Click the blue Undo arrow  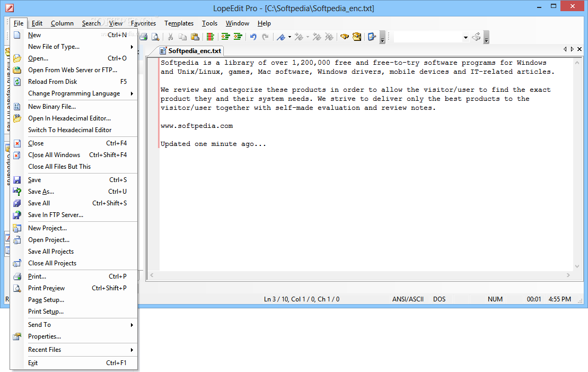(253, 37)
